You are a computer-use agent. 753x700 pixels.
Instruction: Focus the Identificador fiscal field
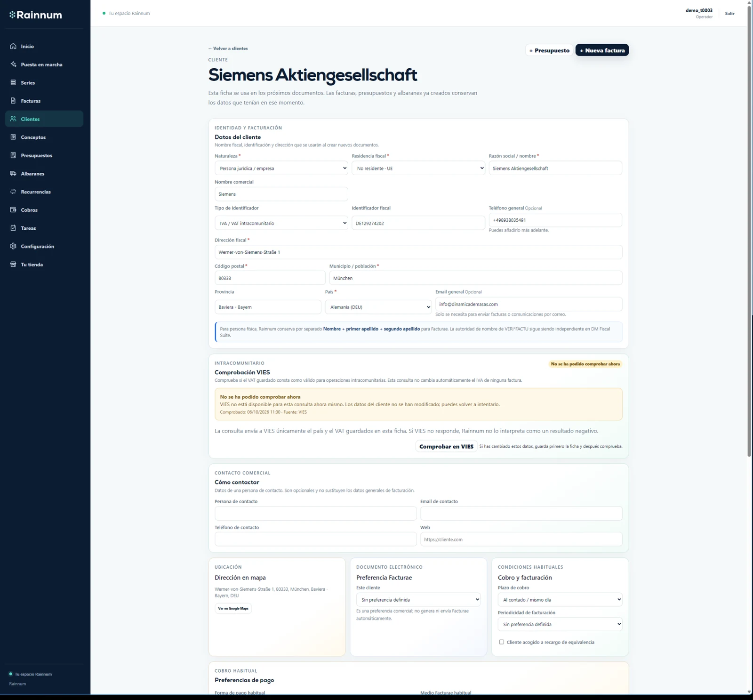click(x=418, y=223)
